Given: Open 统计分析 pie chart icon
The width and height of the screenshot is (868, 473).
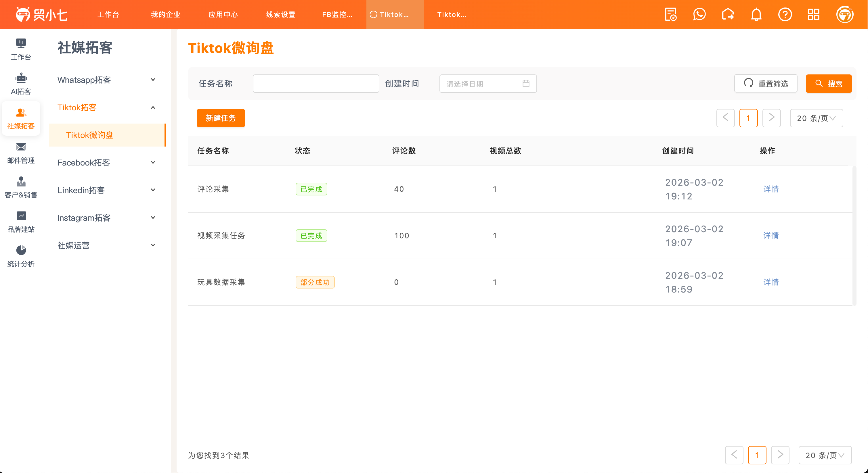Looking at the screenshot, I should (21, 257).
